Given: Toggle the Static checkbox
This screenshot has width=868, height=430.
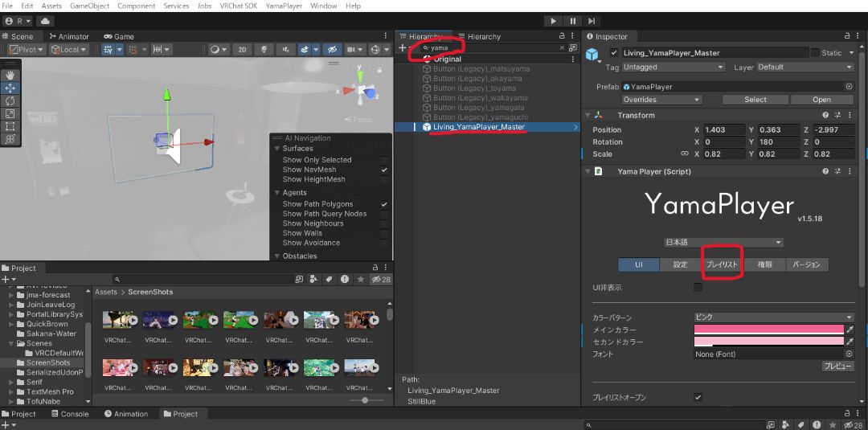Looking at the screenshot, I should click(815, 53).
